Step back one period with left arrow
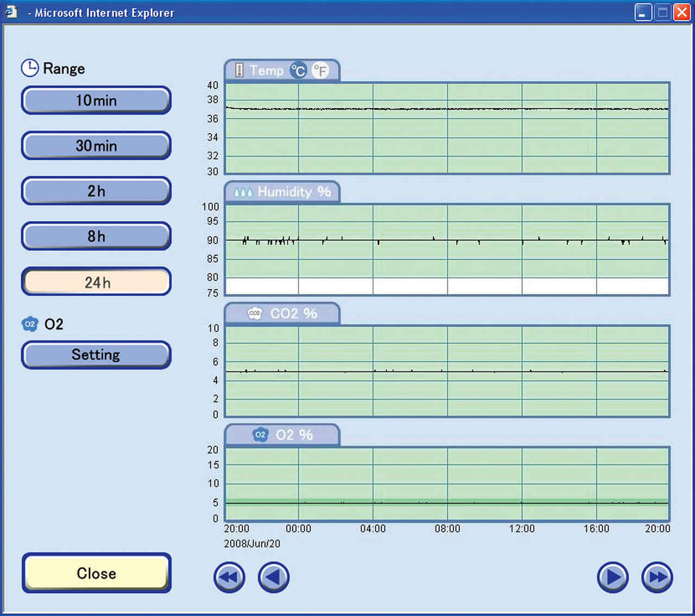 pyautogui.click(x=274, y=577)
